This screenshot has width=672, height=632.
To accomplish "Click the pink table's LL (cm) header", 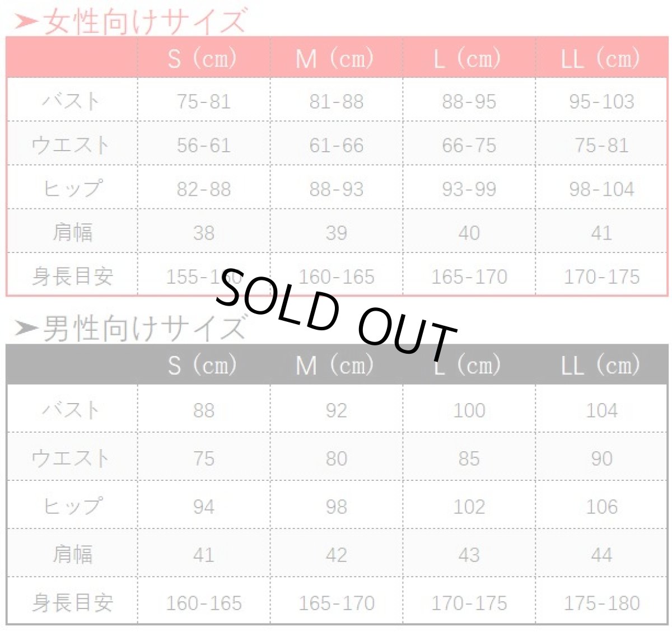I will pos(601,58).
